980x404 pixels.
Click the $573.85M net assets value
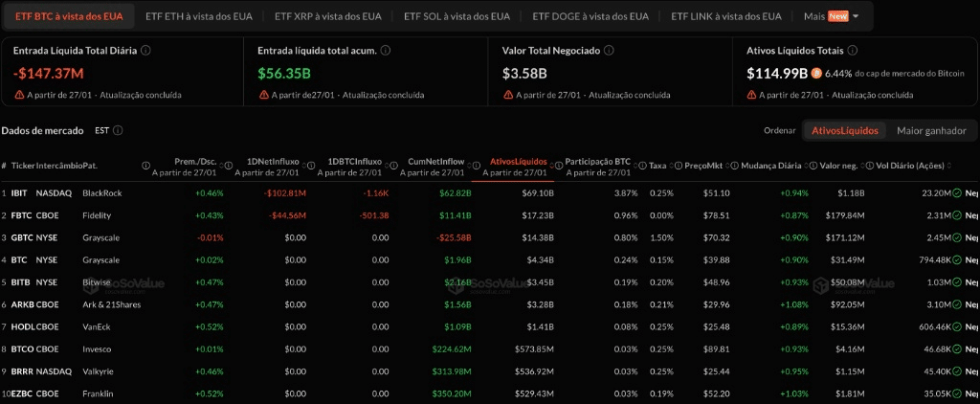click(534, 349)
